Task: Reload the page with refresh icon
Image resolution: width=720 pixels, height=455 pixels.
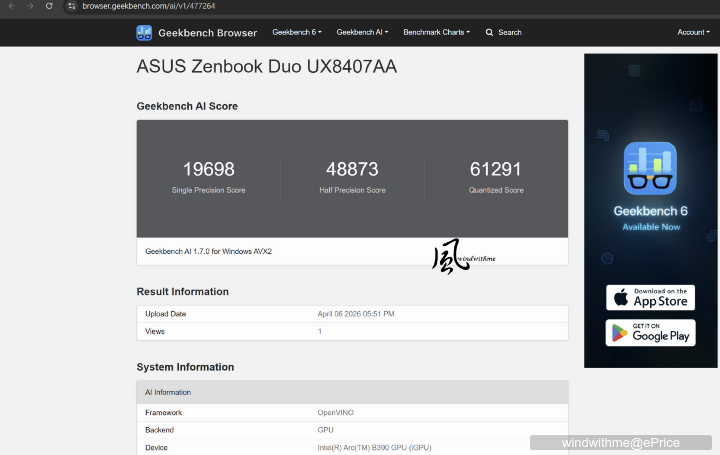Action: click(x=49, y=6)
